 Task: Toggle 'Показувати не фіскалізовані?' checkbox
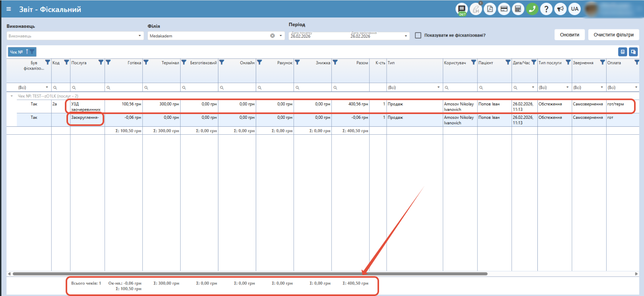coord(418,35)
